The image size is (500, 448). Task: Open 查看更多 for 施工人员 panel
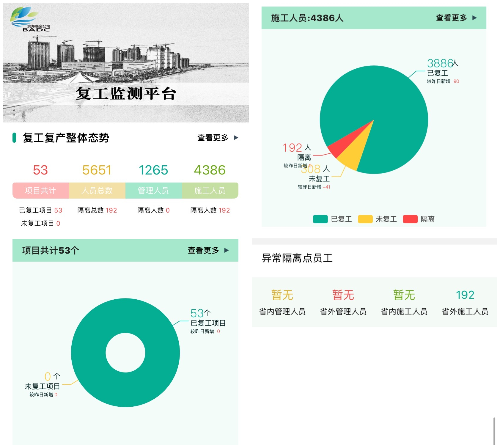click(x=451, y=18)
